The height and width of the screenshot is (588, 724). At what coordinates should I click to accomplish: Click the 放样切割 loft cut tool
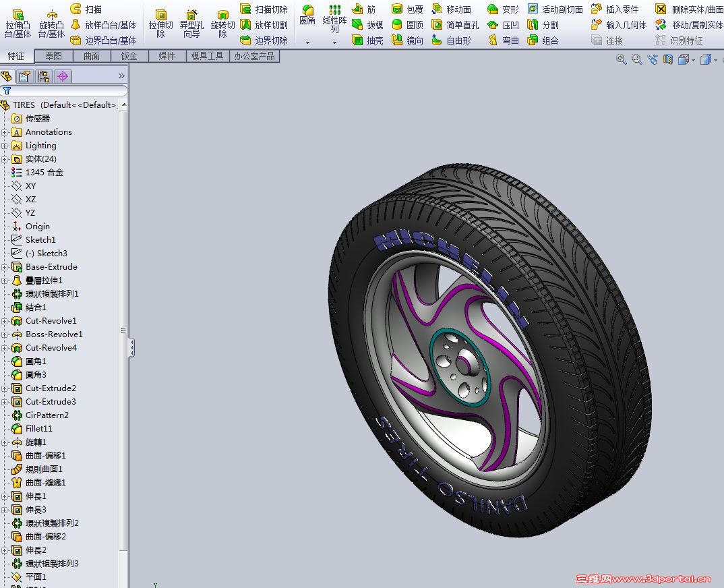pyautogui.click(x=264, y=25)
